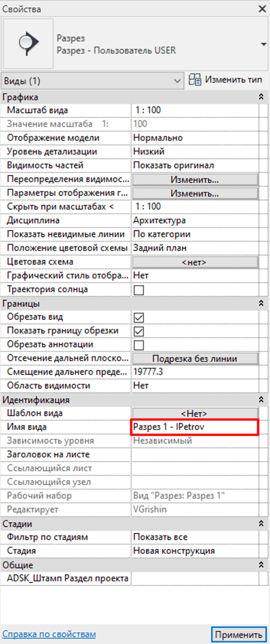Image resolution: width=270 pixels, height=644 pixels.
Task: Collapse the Стадии section chevron
Action: click(262, 523)
